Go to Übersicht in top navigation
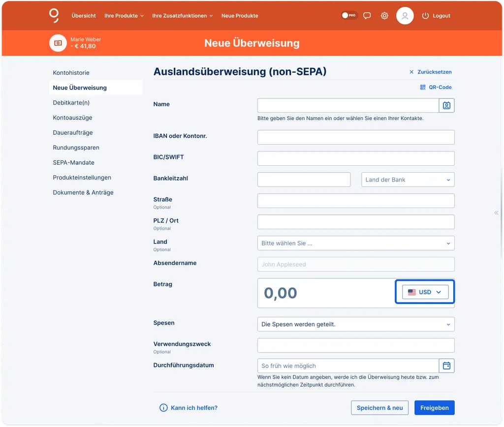 [x=84, y=16]
